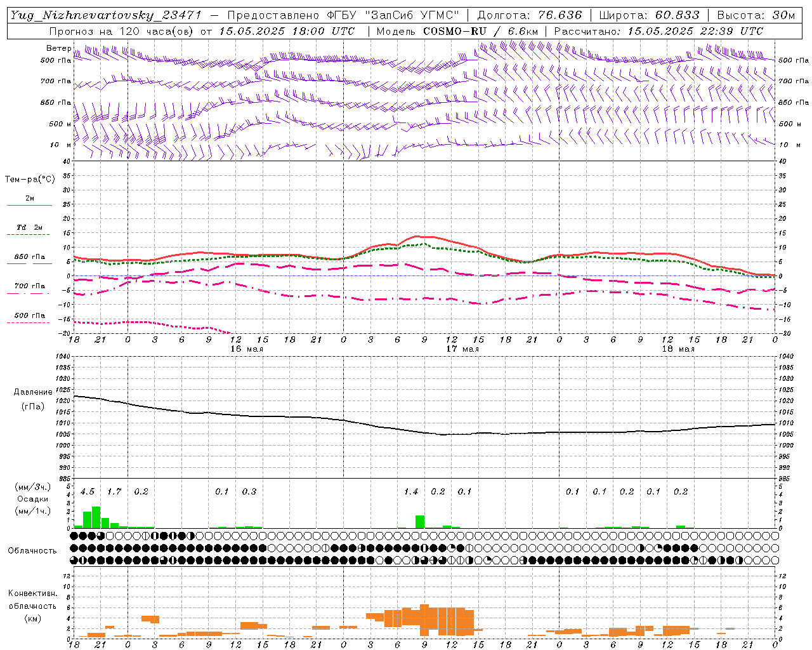Click the "Ветер" wind panel label
The width and height of the screenshot is (812, 650).
[x=58, y=48]
